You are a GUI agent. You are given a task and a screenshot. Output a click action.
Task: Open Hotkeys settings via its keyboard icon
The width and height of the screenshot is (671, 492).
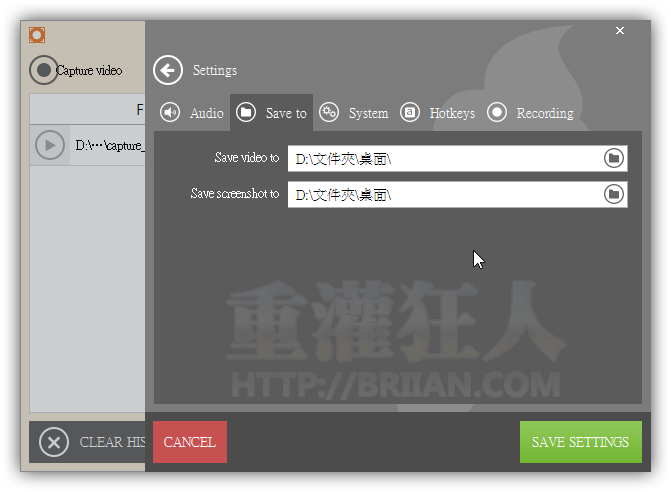tap(409, 113)
